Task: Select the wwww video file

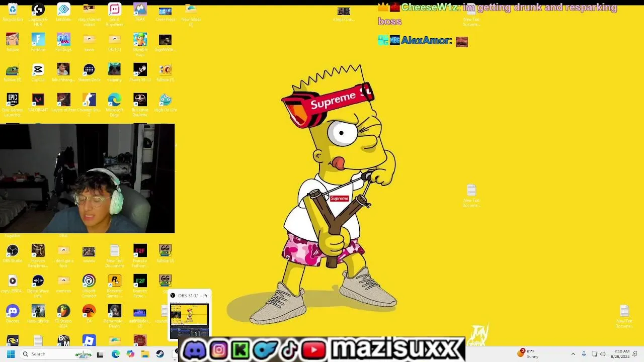Action: 89,253
